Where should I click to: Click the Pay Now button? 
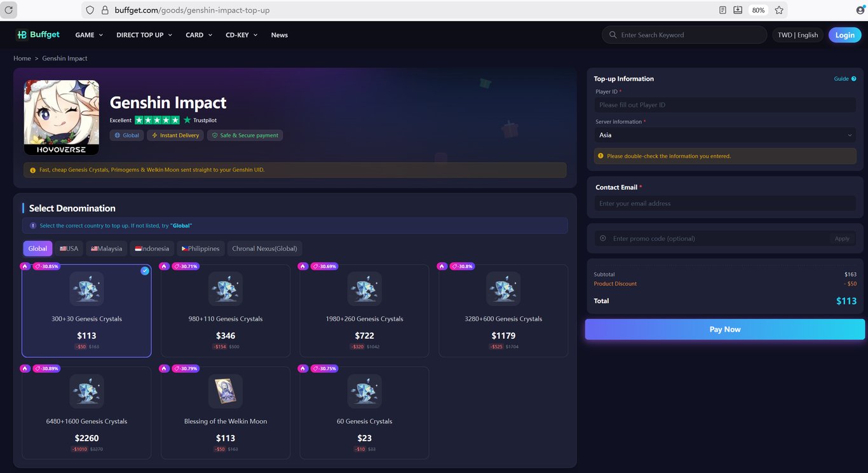click(x=725, y=329)
